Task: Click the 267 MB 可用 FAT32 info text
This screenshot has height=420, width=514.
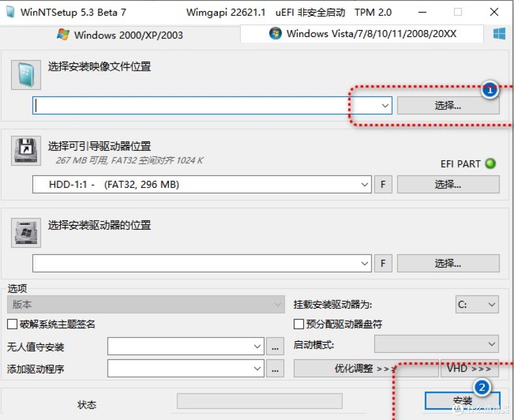Action: pos(129,160)
